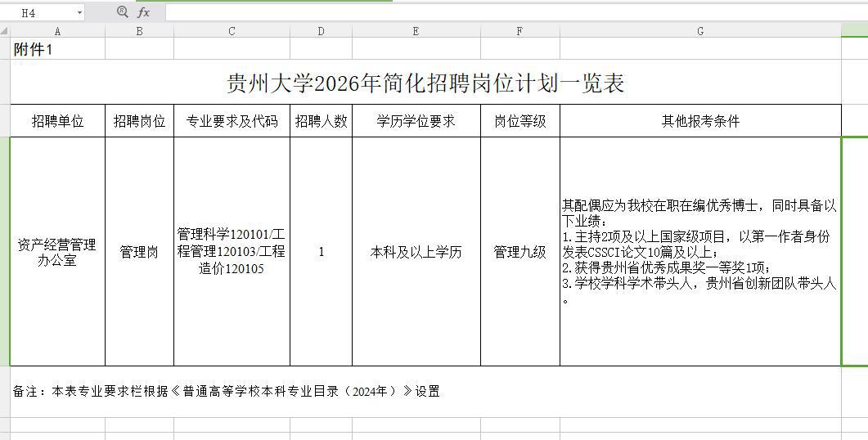Select cell 管理九级
The height and width of the screenshot is (440, 868).
[520, 252]
